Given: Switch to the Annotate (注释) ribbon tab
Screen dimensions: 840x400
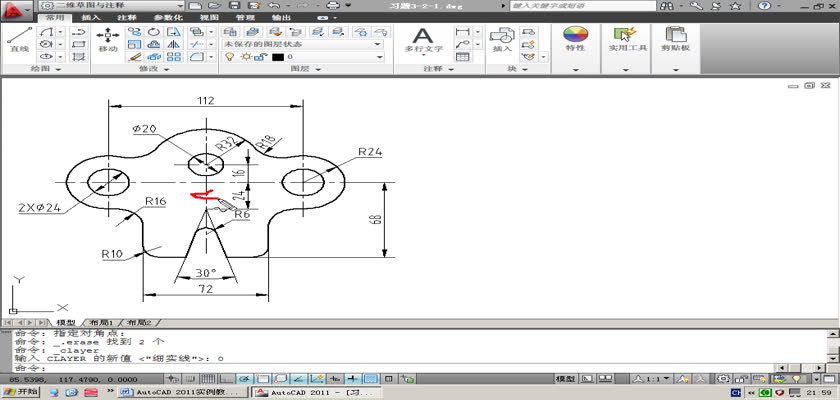Looking at the screenshot, I should (126, 18).
